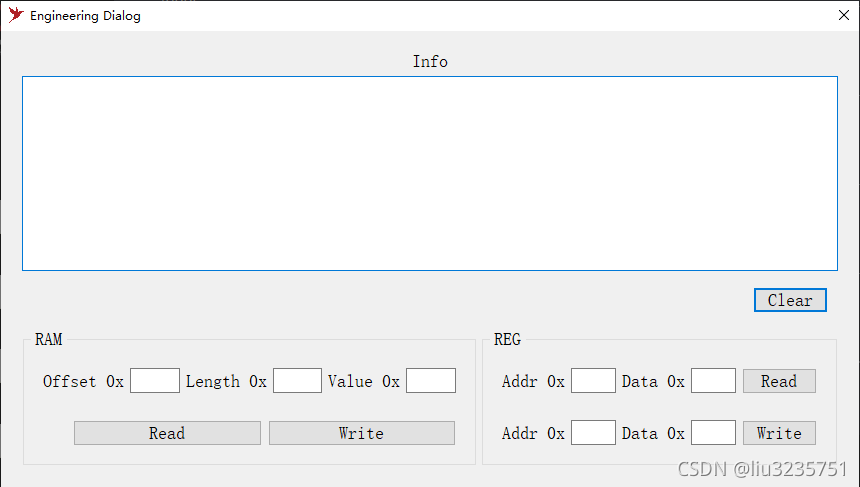860x487 pixels.
Task: Close the Engineering Dialog window
Action: tap(844, 15)
